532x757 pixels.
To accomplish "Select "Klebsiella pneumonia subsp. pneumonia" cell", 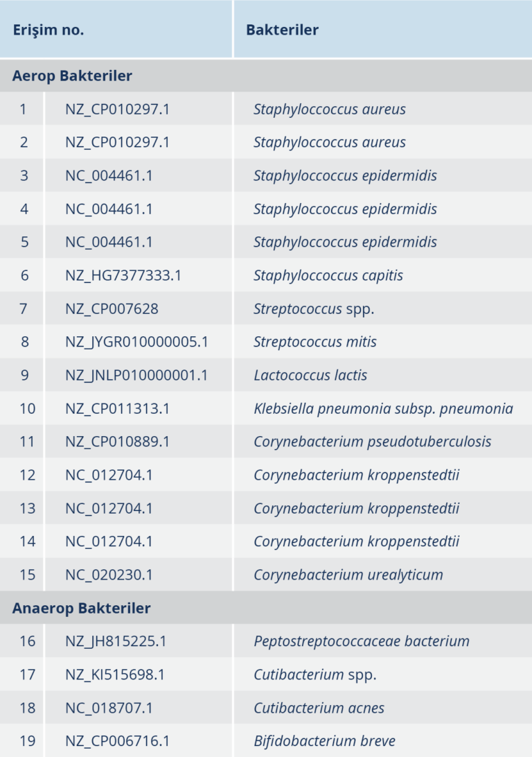I will coord(383,408).
